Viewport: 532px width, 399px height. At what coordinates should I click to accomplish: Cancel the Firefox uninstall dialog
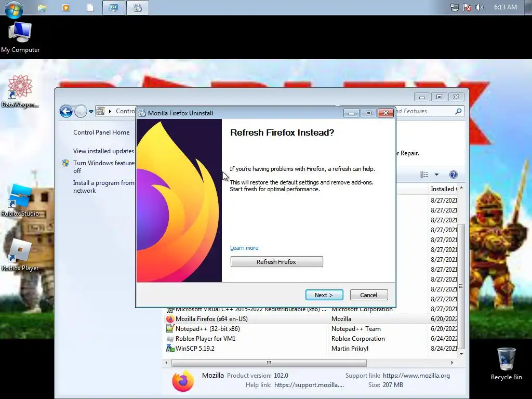[x=369, y=295]
